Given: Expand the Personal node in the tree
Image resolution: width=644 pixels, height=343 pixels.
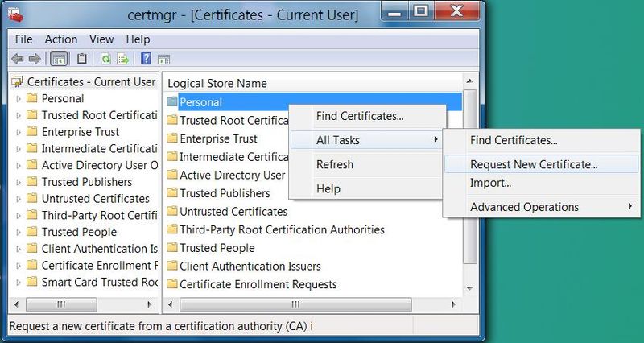Looking at the screenshot, I should tap(19, 99).
